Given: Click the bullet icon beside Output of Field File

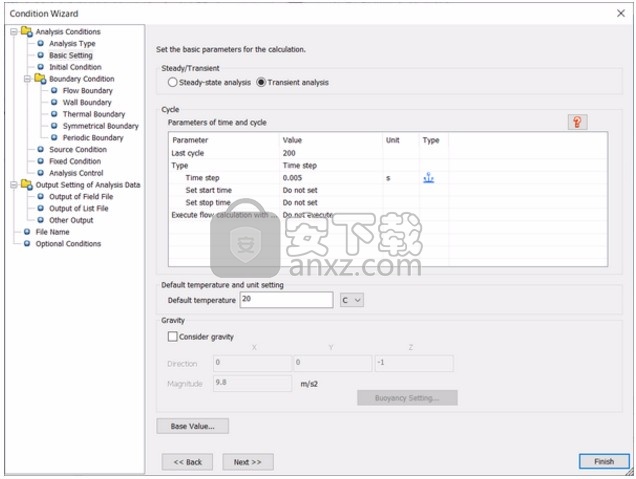Looking at the screenshot, I should pos(41,196).
